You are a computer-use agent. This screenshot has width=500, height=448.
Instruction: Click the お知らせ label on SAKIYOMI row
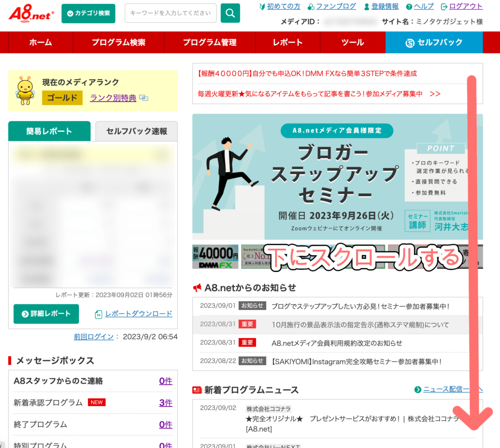coord(252,361)
